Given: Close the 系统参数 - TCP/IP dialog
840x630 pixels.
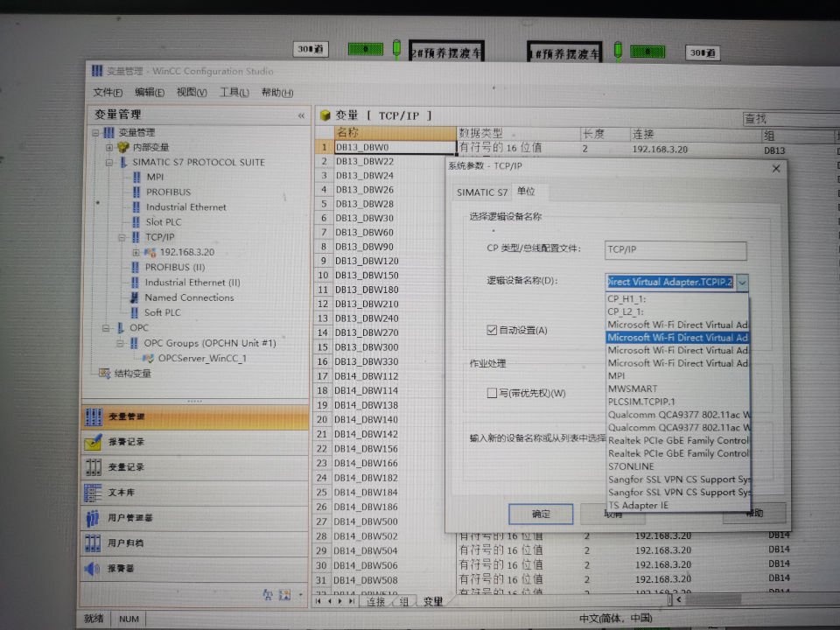Looking at the screenshot, I should click(776, 168).
